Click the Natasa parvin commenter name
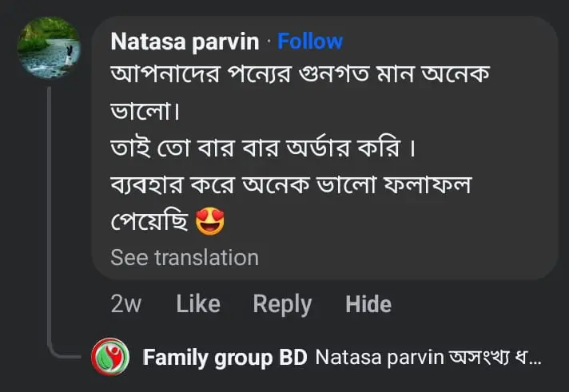Image resolution: width=569 pixels, height=392 pixels. (185, 42)
